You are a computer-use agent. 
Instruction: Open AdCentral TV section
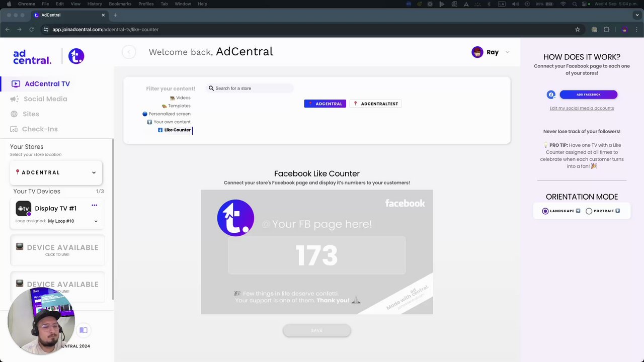pyautogui.click(x=47, y=84)
